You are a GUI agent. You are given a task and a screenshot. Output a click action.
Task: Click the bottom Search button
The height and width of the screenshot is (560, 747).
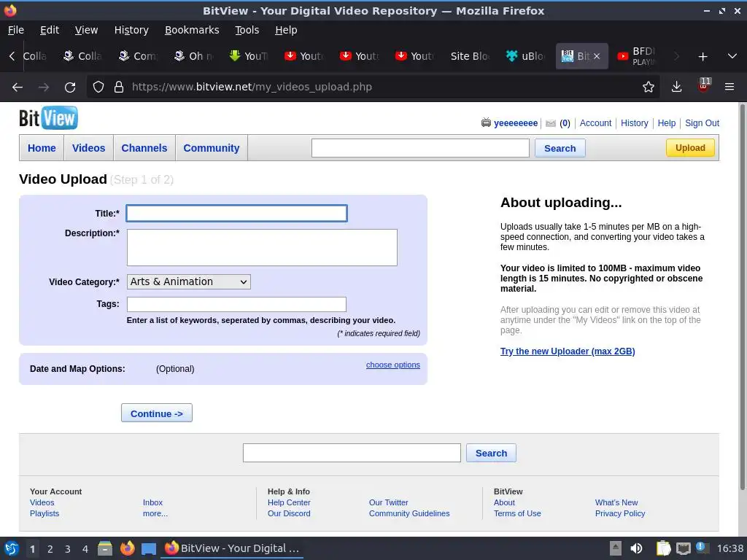[x=491, y=453]
